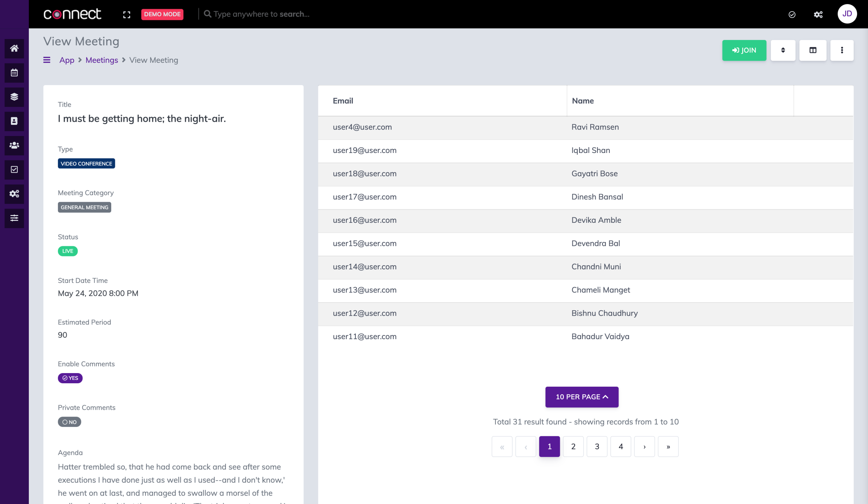The height and width of the screenshot is (504, 868).
Task: Open the JD user avatar menu
Action: [847, 14]
